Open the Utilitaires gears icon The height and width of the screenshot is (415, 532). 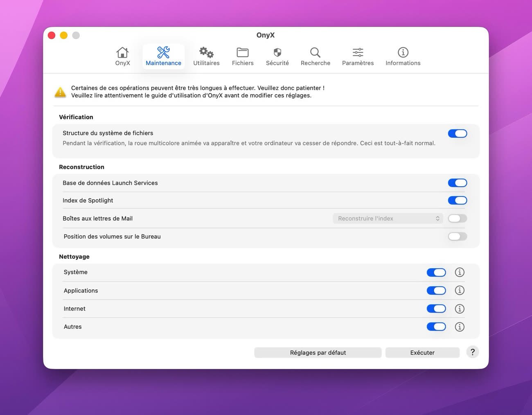tap(206, 52)
